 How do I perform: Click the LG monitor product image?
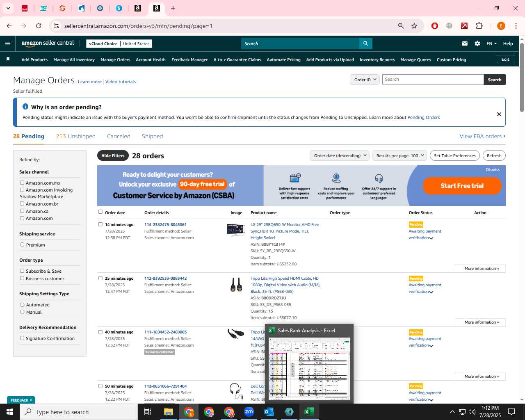pos(236,230)
